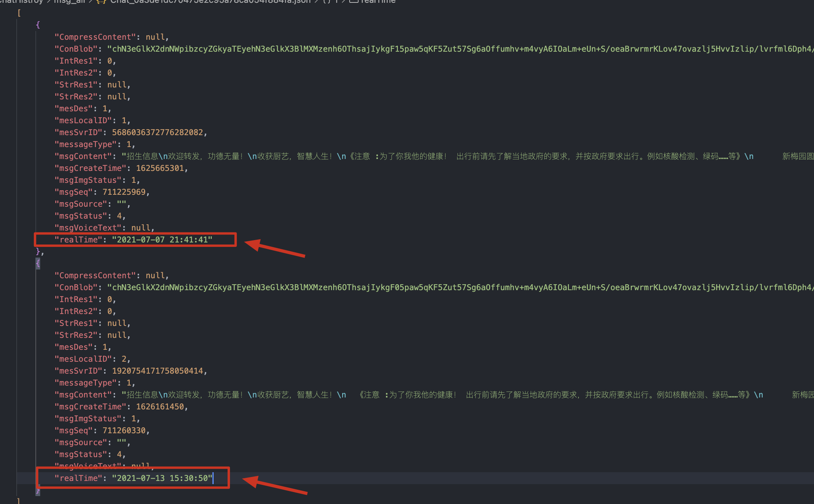Open the Chat json file breadcrumb

(210, 2)
